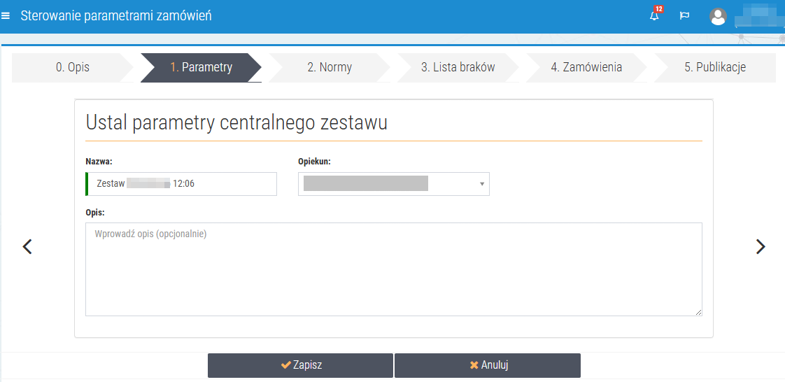Select the 1. Parametry step
785x382 pixels.
[201, 68]
